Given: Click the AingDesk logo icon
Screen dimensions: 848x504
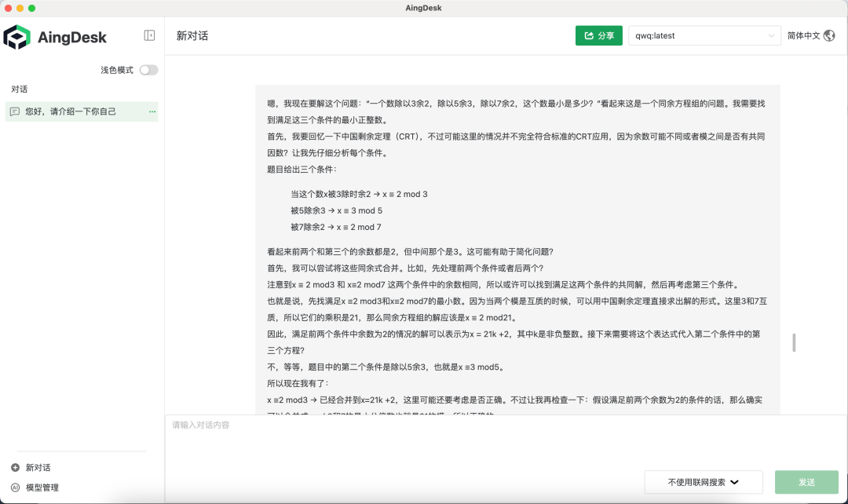Looking at the screenshot, I should coord(16,37).
